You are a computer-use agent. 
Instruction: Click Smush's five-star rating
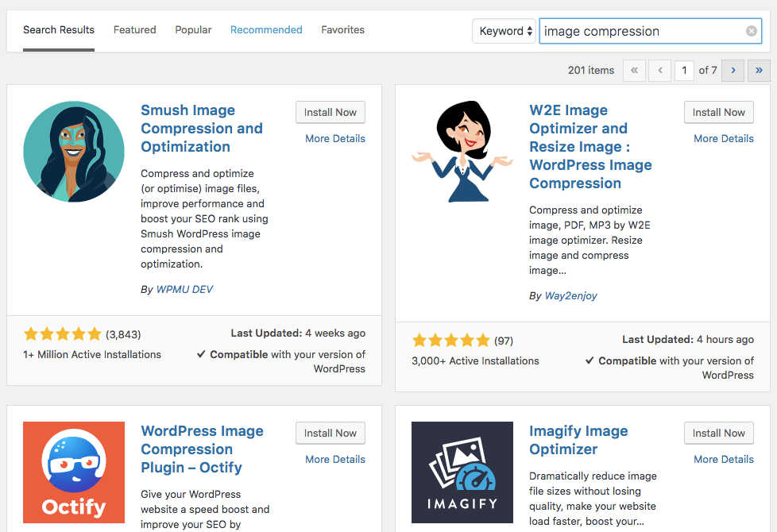62,335
